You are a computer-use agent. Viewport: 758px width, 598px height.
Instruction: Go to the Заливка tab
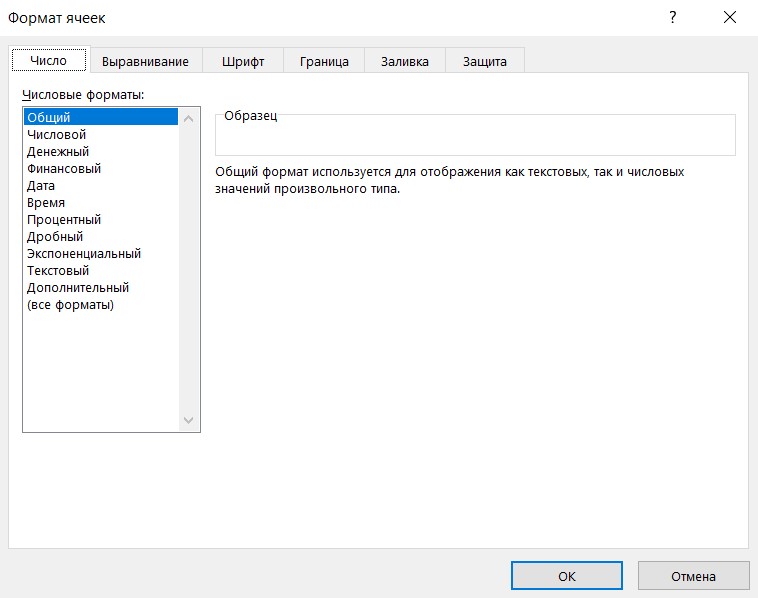[405, 61]
